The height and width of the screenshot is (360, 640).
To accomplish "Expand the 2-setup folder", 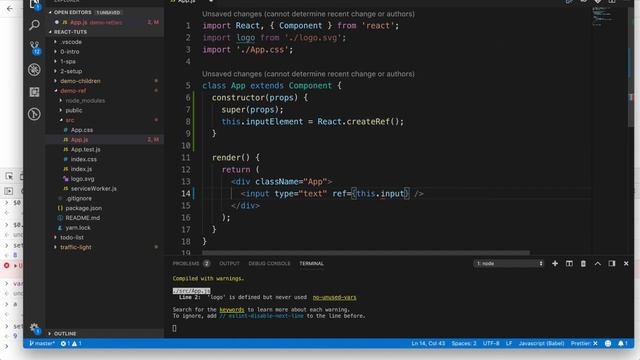I will tap(71, 71).
